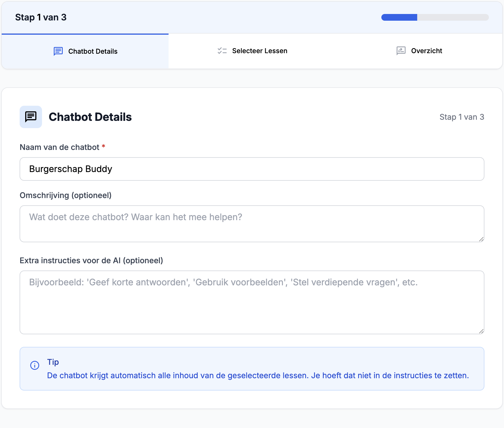This screenshot has width=504, height=428.
Task: Click the speech bubble icon on the Chatbot Details tab
Action: [x=58, y=51]
